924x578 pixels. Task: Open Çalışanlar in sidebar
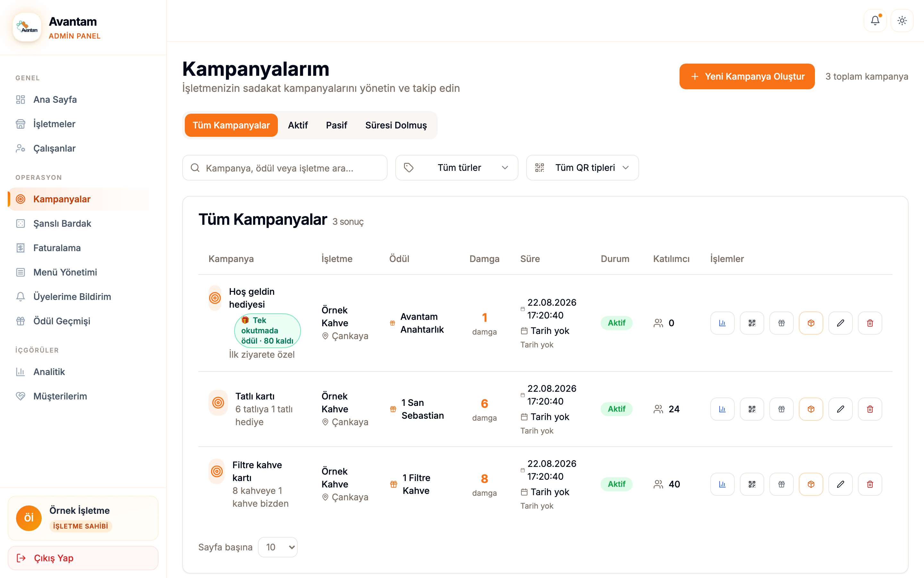[x=79, y=148]
